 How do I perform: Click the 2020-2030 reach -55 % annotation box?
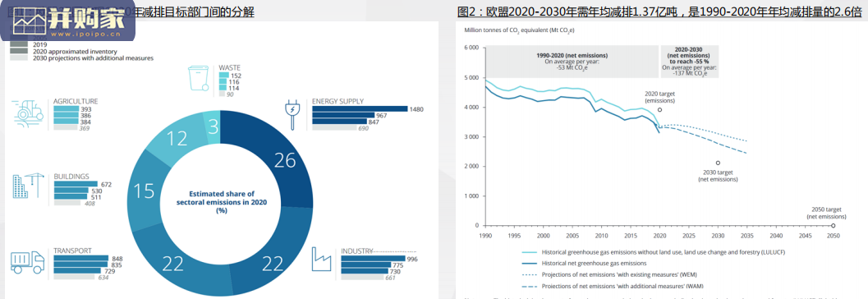[689, 62]
